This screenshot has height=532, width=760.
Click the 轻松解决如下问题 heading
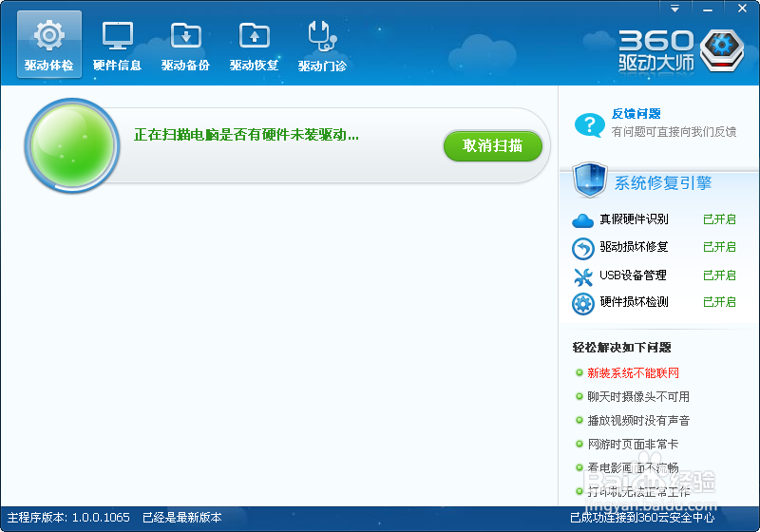pyautogui.click(x=622, y=348)
